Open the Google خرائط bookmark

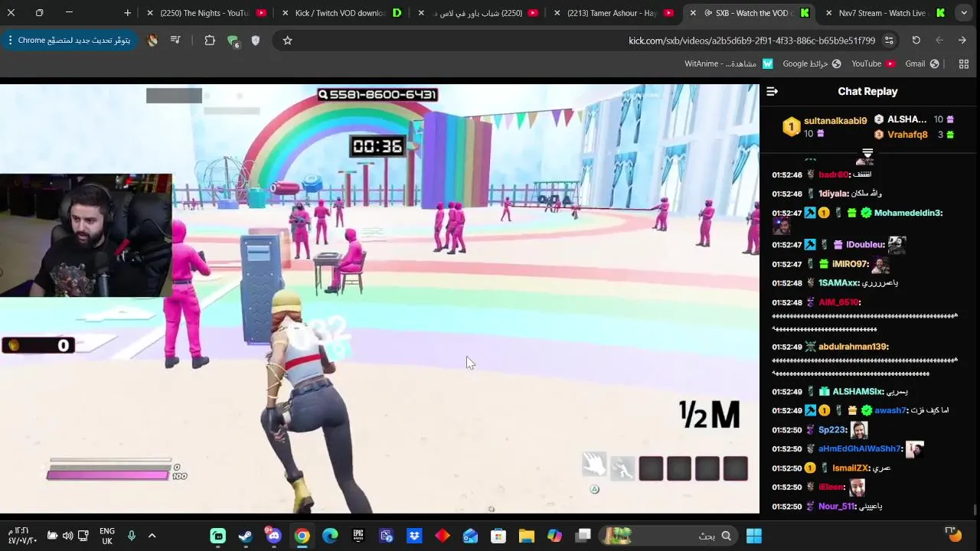812,64
